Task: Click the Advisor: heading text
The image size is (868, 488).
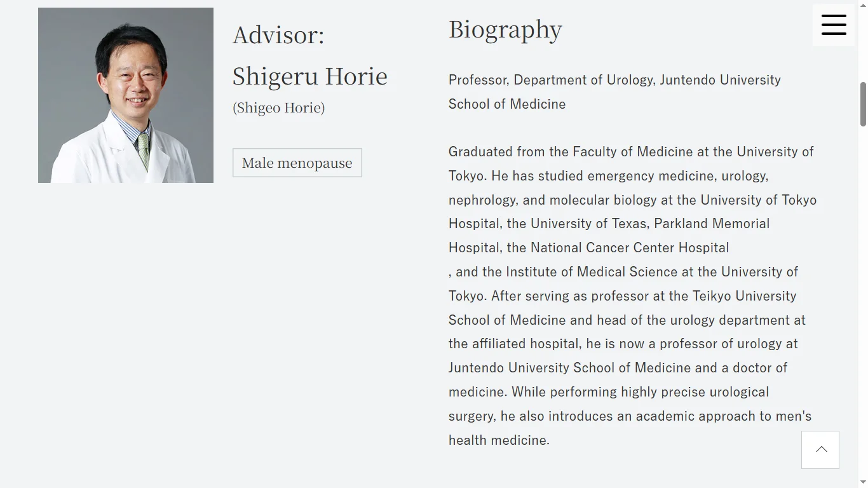Action: 278,34
